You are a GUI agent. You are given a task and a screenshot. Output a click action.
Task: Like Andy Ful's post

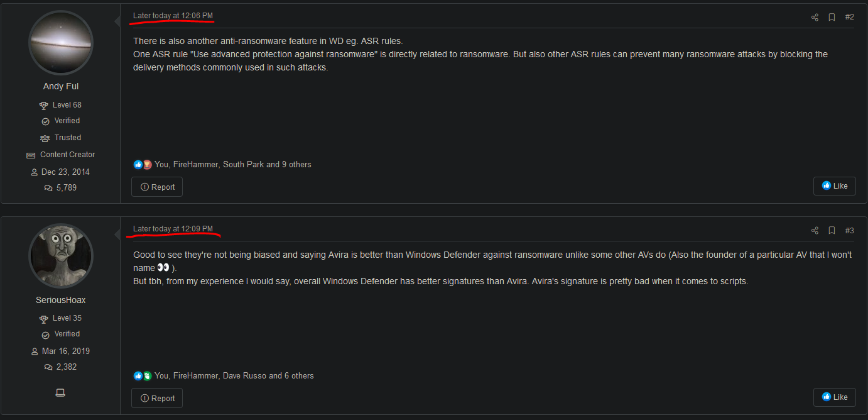[834, 186]
